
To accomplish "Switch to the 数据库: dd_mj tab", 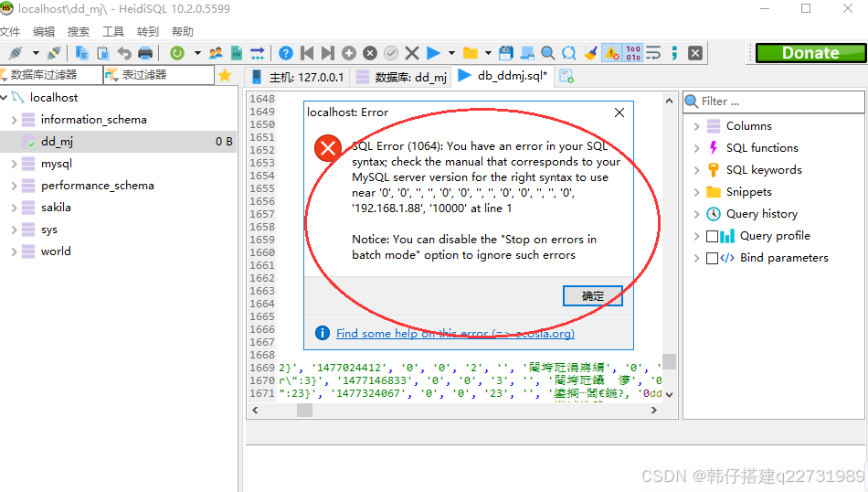I will [x=401, y=77].
